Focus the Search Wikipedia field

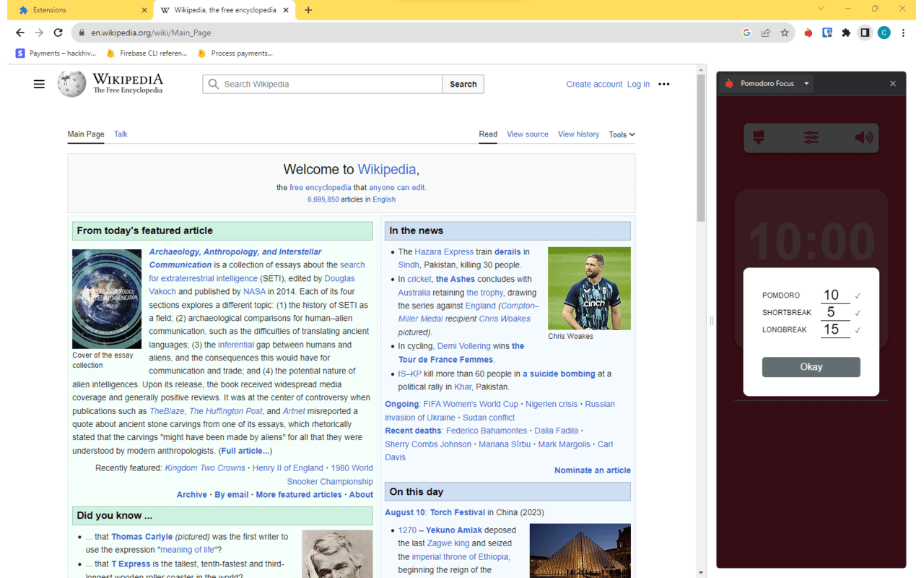pos(323,84)
